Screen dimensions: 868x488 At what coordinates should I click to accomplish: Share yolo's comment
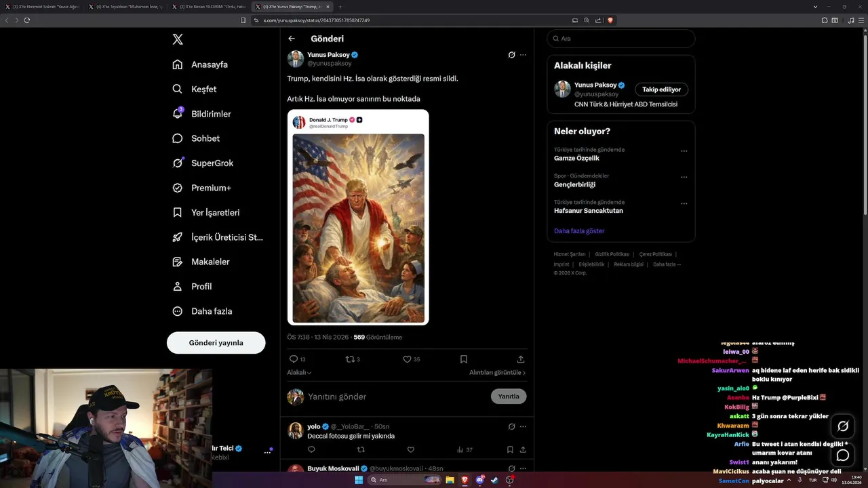523,449
